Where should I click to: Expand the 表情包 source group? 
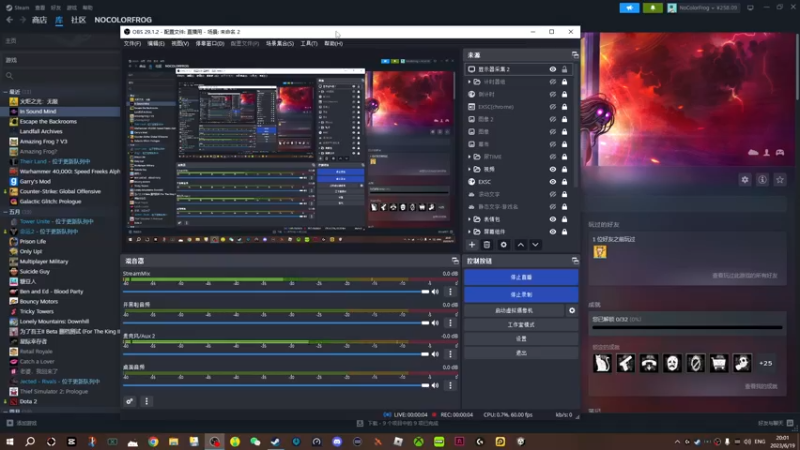click(x=469, y=219)
